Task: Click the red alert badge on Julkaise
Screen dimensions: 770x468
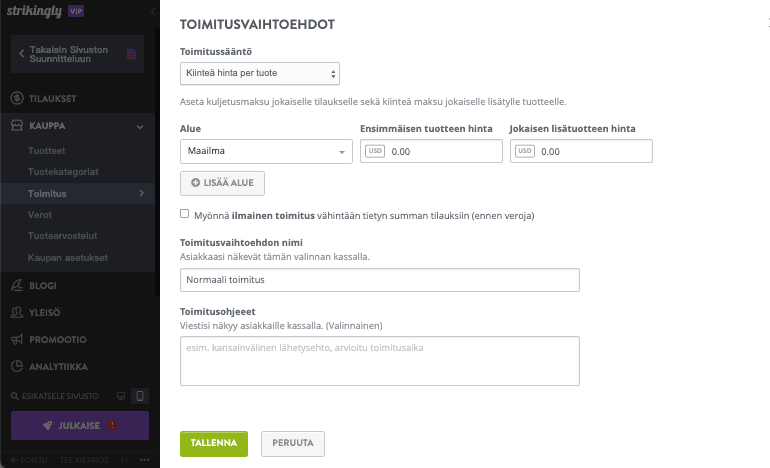Action: 112,425
